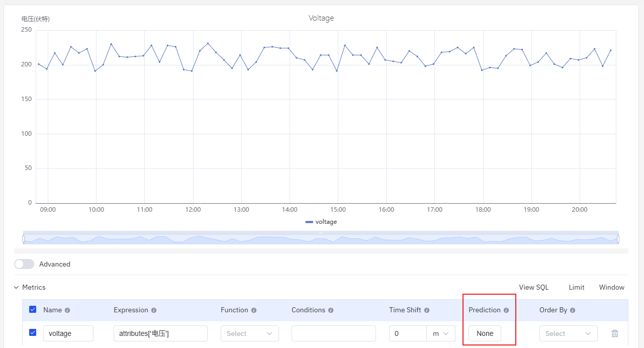
Task: Uncheck the voltage metric row checkbox
Action: click(x=33, y=333)
